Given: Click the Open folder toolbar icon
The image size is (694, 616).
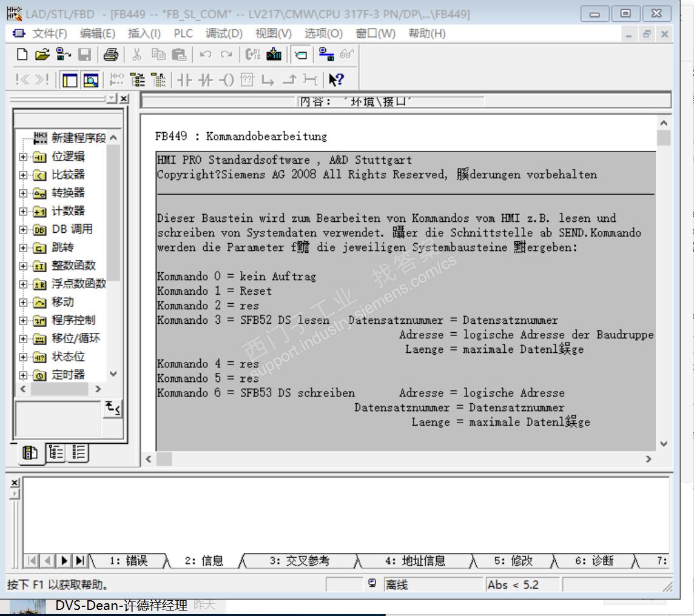Looking at the screenshot, I should (42, 55).
